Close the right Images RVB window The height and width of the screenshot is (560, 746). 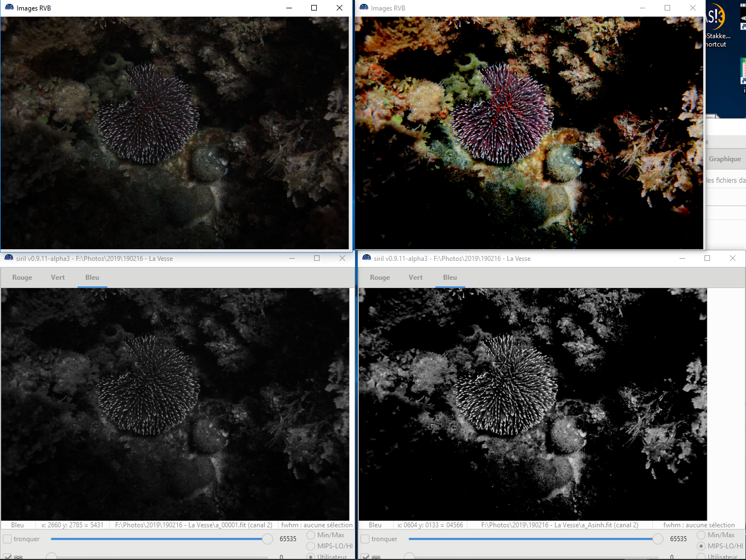click(693, 8)
